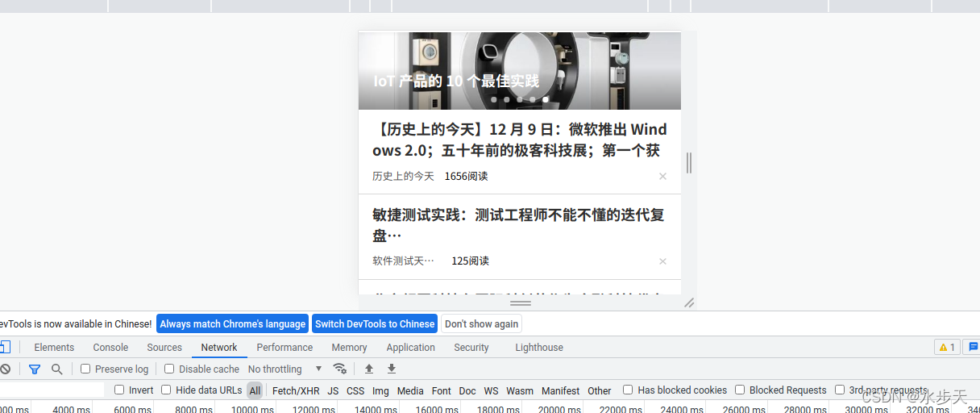Filter requests by JS
Screen dimensions: 980x413
point(333,390)
